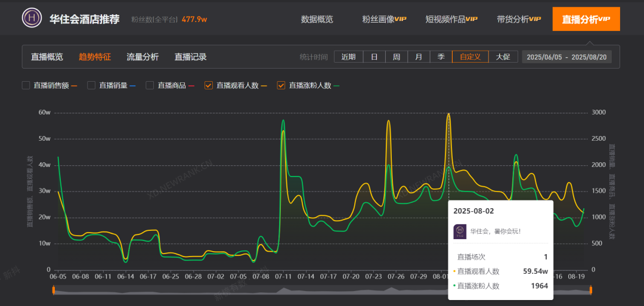Viewport: 644px width, 306px height.
Task: Open the 数据概览 tab
Action: point(317,19)
